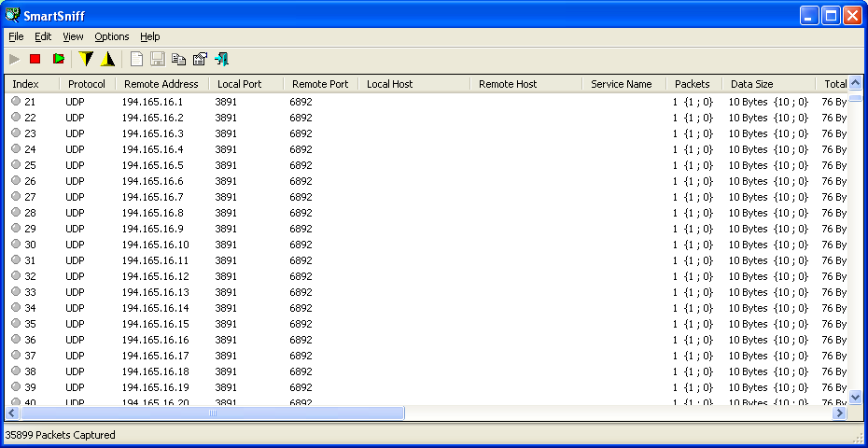868x448 pixels.
Task: Sort by the Data Size column header
Action: 768,84
